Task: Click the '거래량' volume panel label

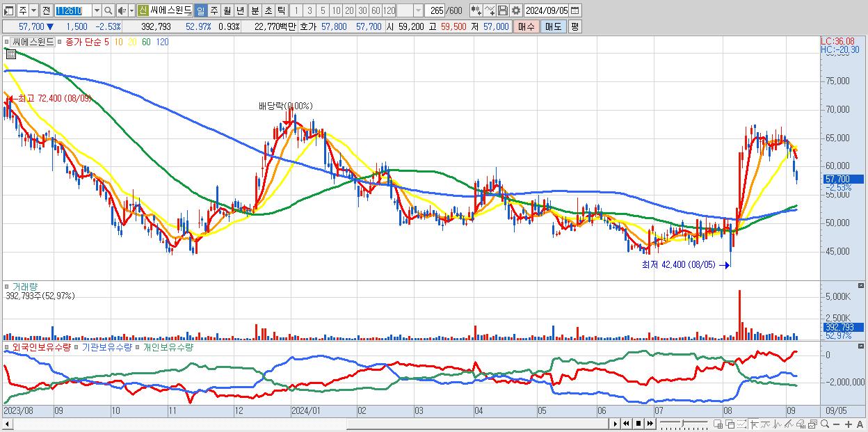Action: (x=24, y=286)
